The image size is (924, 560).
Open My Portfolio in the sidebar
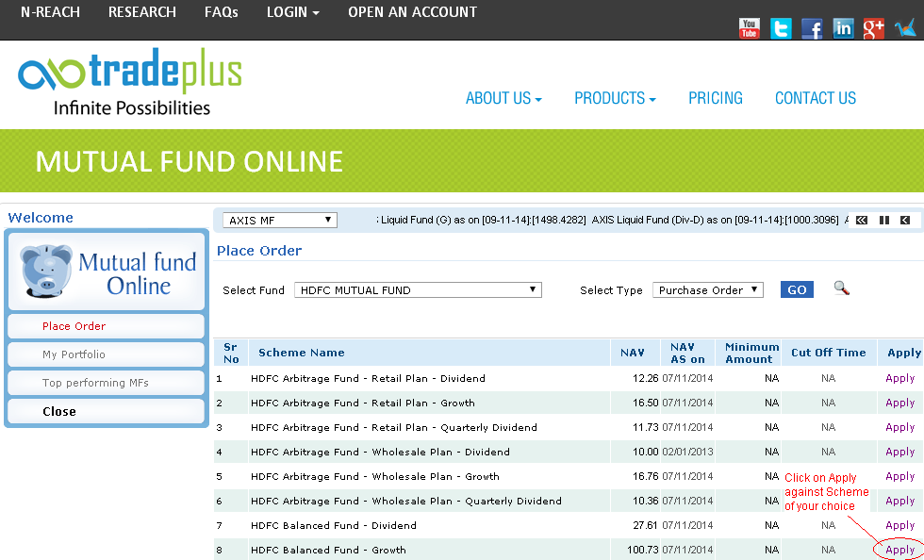point(106,354)
